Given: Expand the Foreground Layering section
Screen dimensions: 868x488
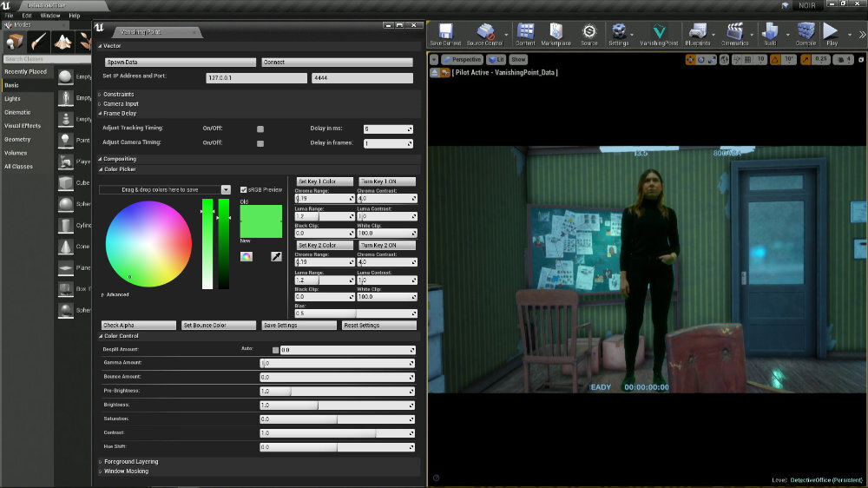Looking at the screenshot, I should [x=131, y=461].
